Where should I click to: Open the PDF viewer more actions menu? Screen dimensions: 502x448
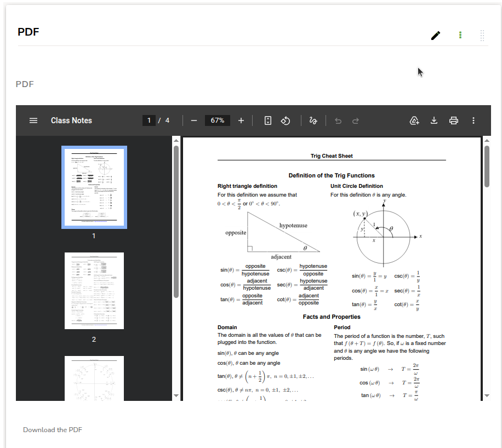click(474, 120)
